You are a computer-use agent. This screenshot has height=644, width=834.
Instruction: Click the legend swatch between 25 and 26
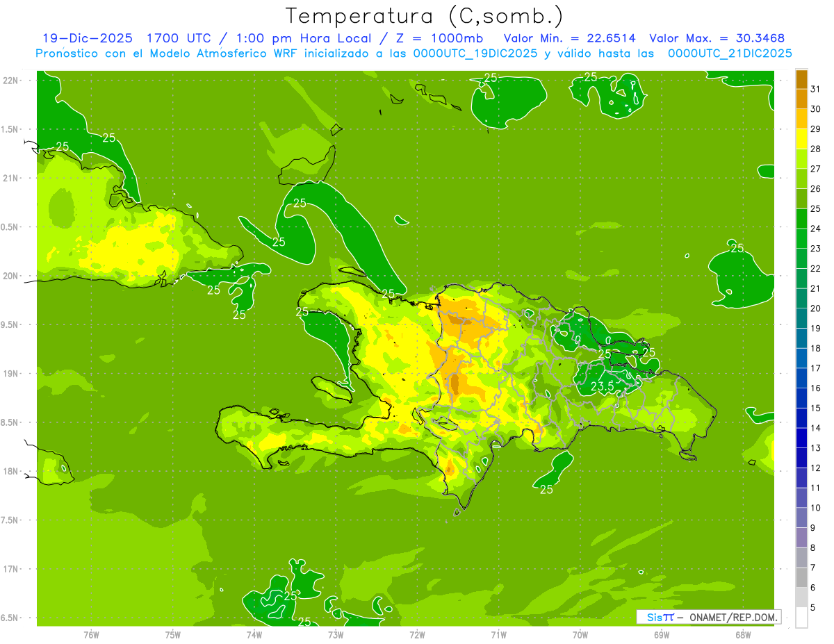(801, 199)
